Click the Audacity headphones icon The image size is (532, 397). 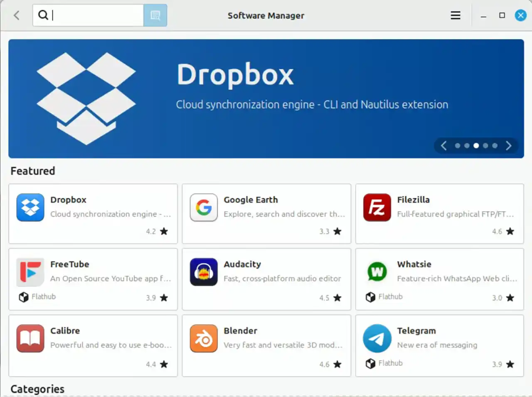(x=204, y=272)
